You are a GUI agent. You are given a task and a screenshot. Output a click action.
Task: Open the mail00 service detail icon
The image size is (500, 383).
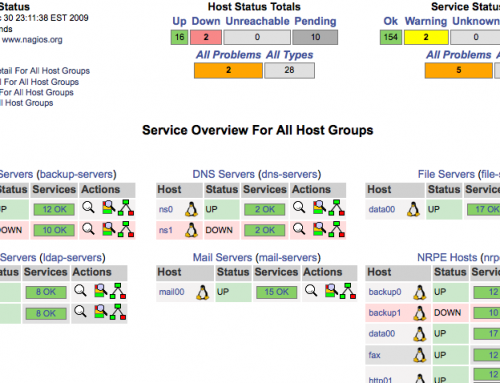click(331, 290)
